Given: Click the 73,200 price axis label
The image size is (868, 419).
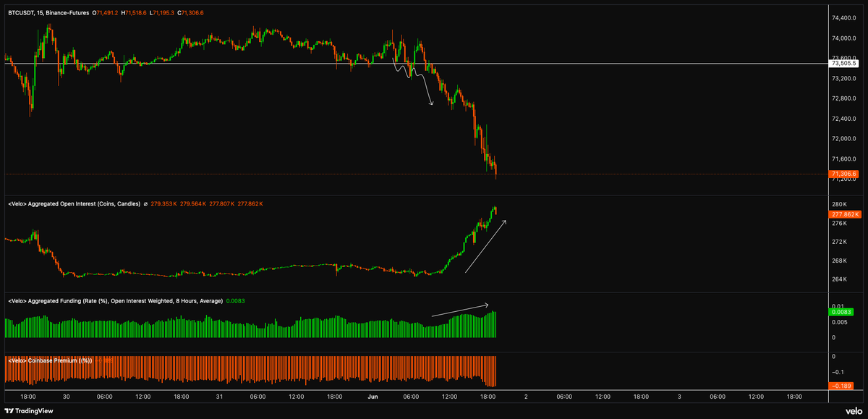Looking at the screenshot, I should point(844,78).
